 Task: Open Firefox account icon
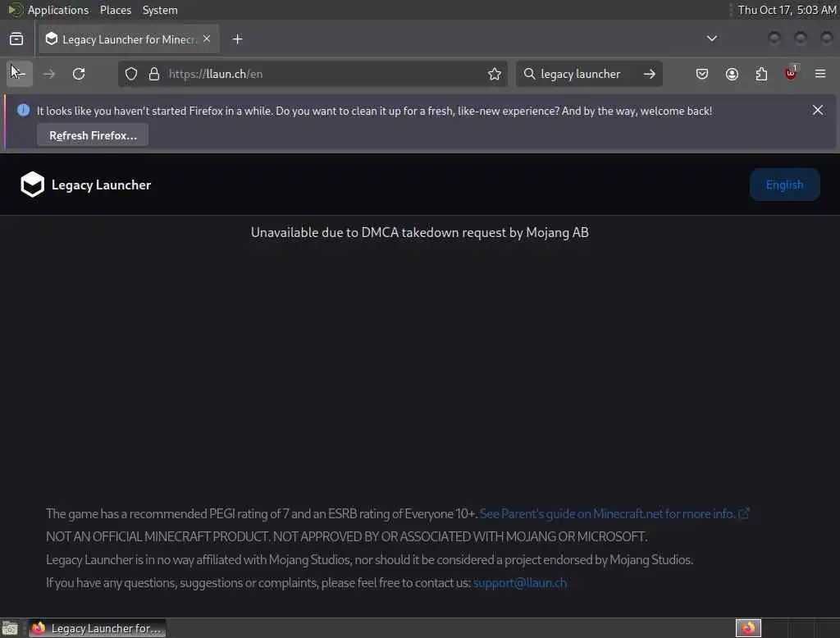732,74
